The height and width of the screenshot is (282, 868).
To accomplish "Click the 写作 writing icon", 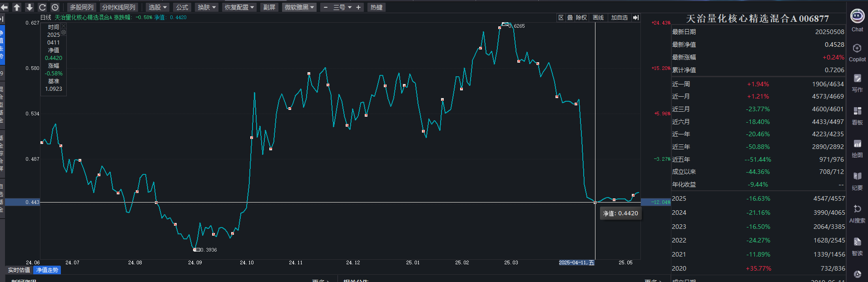I will 857,79.
